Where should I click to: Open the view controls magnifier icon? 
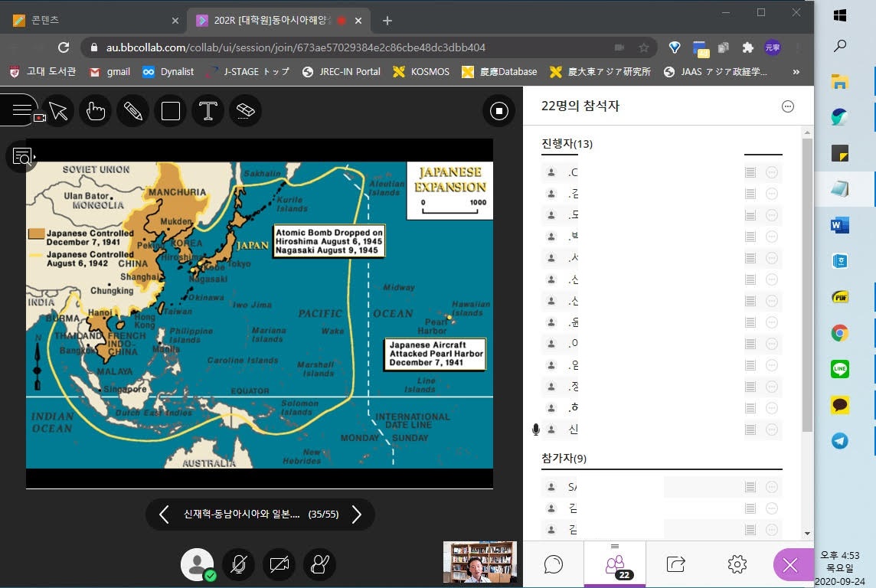(22, 157)
